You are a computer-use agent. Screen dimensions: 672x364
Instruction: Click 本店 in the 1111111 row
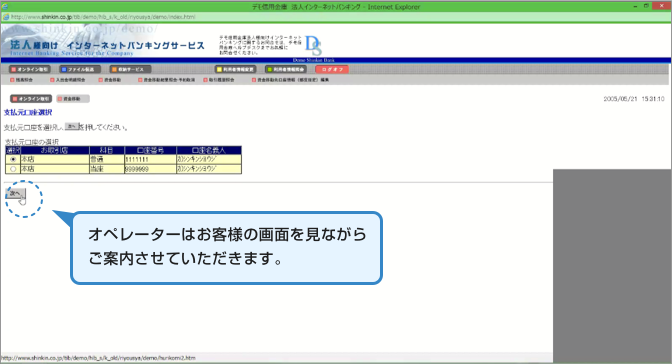55,159
